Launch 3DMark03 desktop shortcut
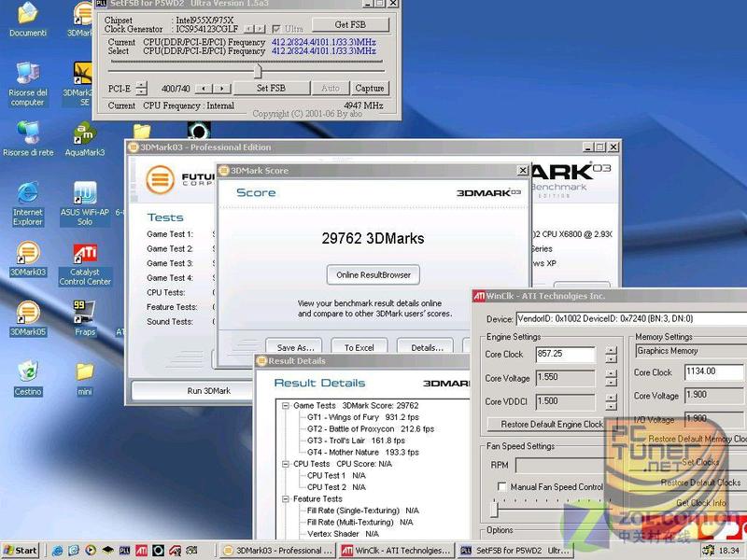Screen dimensions: 747x560 (28, 259)
